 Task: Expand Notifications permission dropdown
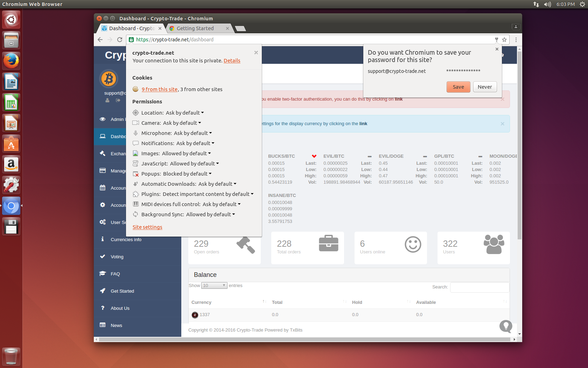[x=195, y=143]
